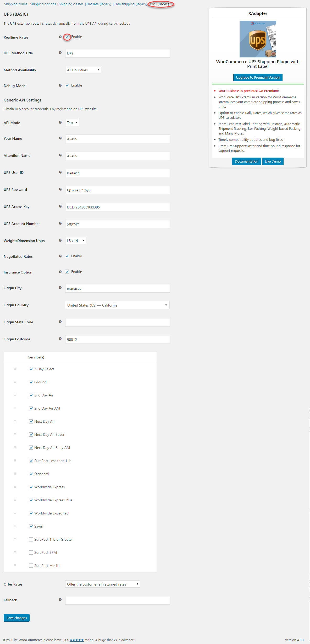Viewport: 310px width, 644px height.
Task: Toggle Negotiated Rates Enable checkbox
Action: click(67, 256)
